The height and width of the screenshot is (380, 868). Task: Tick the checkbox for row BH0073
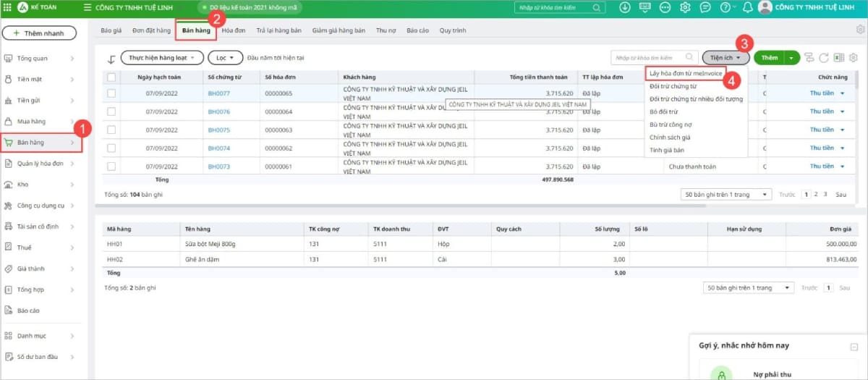[x=111, y=166]
